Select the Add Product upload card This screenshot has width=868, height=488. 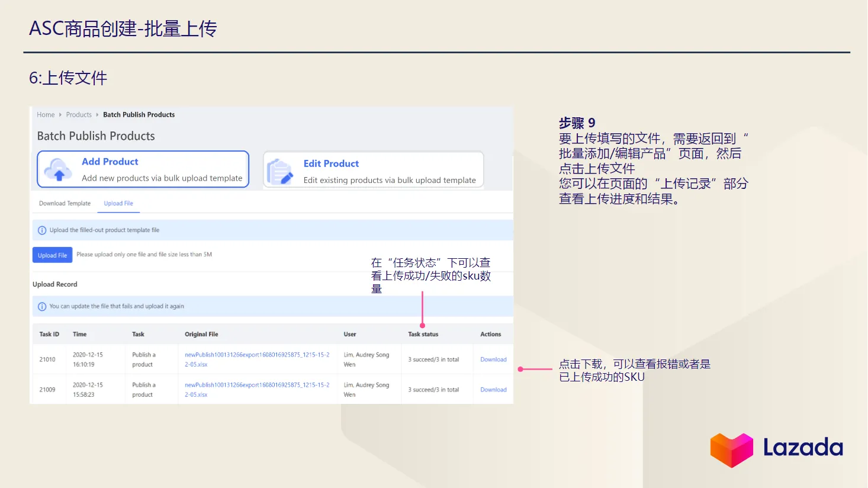click(x=143, y=169)
